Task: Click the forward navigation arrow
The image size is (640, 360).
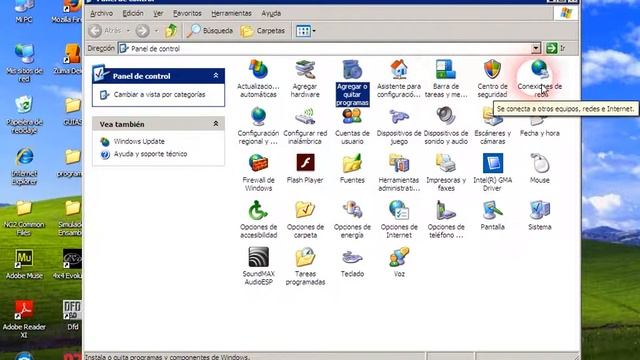Action: (142, 31)
